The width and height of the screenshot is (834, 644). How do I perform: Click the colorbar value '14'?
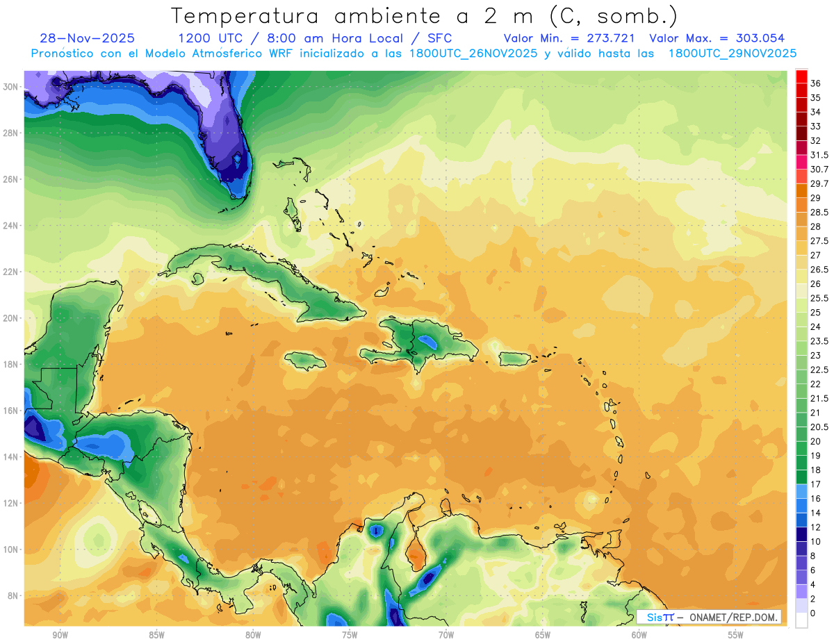point(815,513)
